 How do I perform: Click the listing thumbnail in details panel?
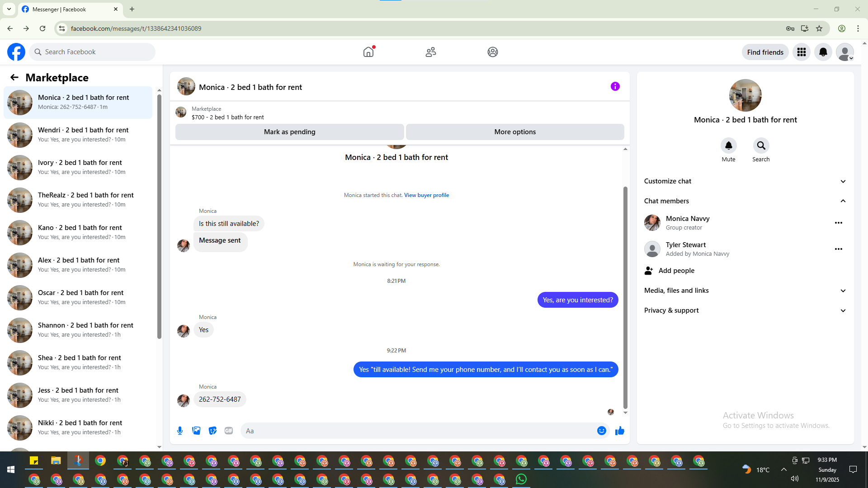point(745,95)
